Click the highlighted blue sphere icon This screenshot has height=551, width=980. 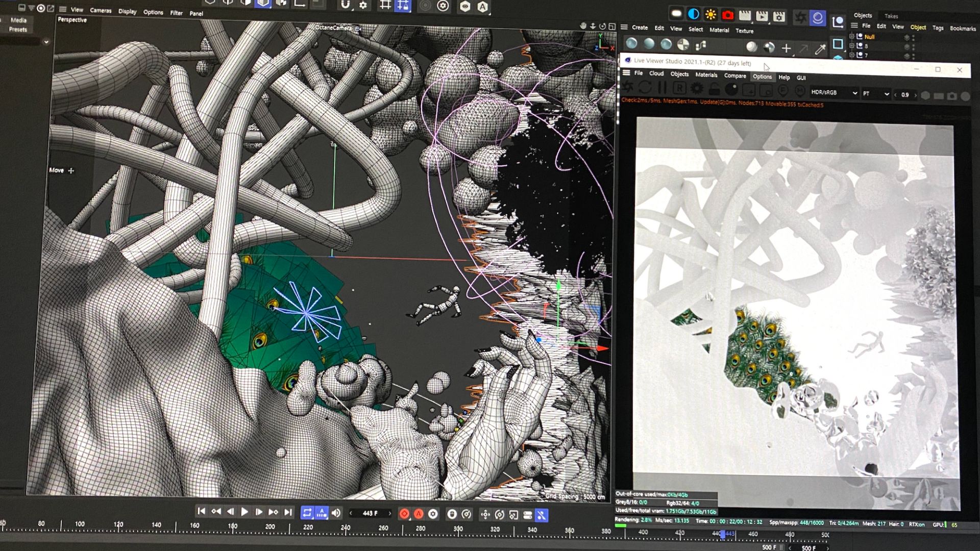pyautogui.click(x=818, y=18)
